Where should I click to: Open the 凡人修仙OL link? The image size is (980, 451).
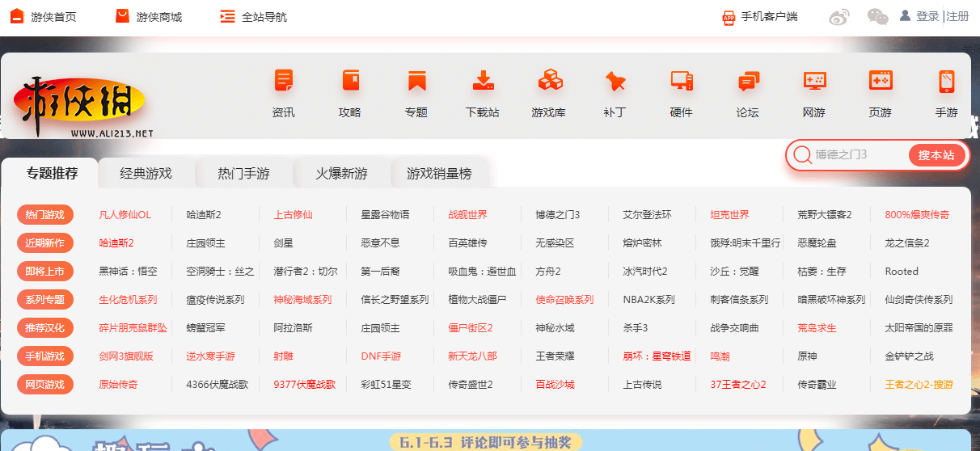coord(125,215)
